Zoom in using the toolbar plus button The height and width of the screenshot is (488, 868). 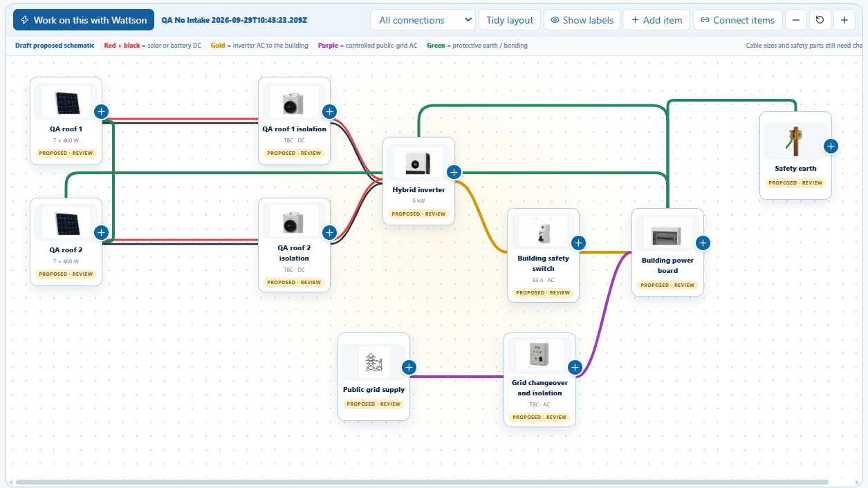[x=844, y=20]
